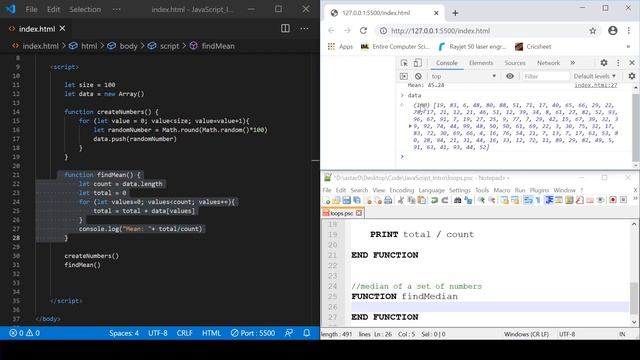Open the DevTools customize three-dot menu

618,63
